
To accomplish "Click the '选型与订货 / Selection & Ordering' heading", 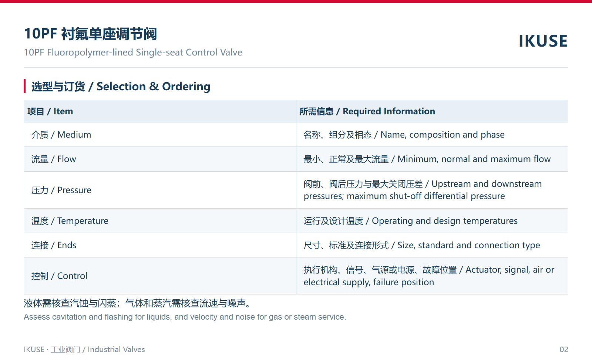I will [x=121, y=86].
